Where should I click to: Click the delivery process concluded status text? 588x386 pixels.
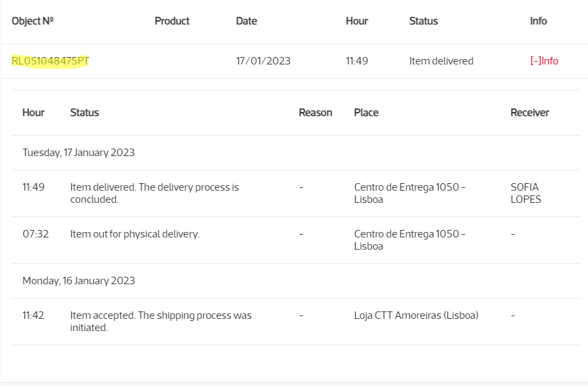tap(154, 193)
